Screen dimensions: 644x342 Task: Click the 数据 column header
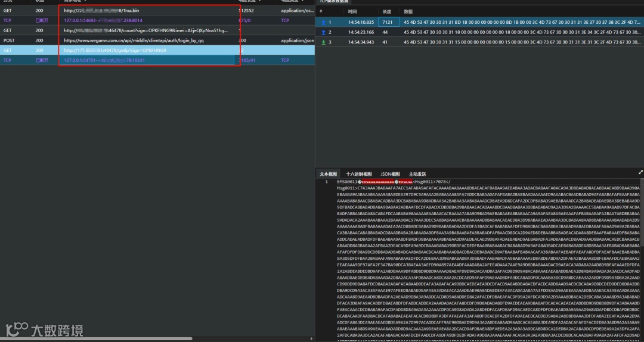click(408, 11)
